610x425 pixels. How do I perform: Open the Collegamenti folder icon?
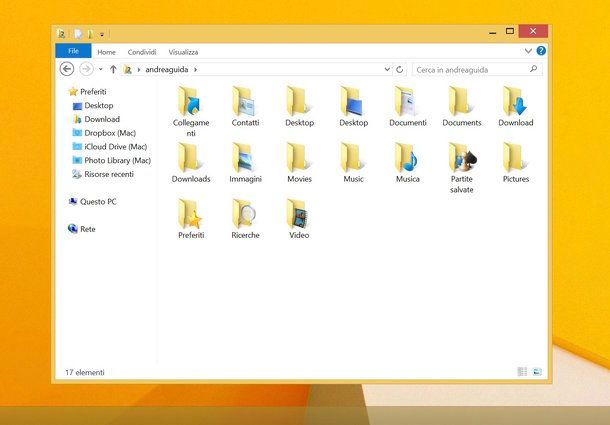tap(189, 101)
